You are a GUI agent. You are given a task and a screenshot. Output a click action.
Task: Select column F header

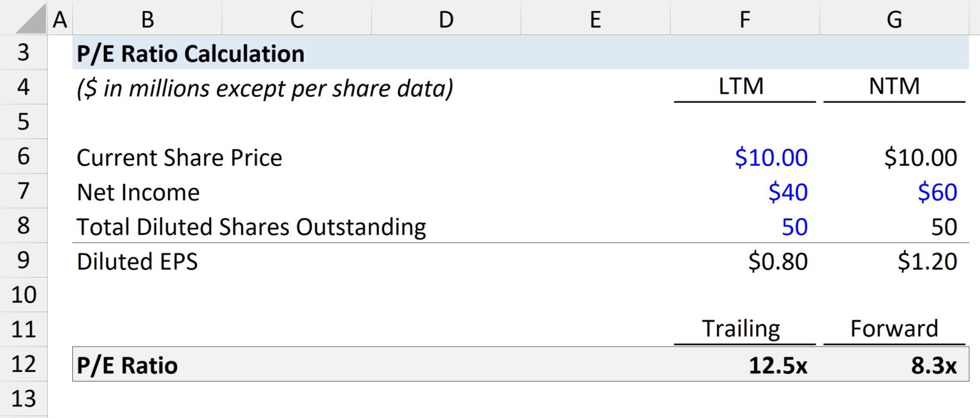(x=745, y=19)
